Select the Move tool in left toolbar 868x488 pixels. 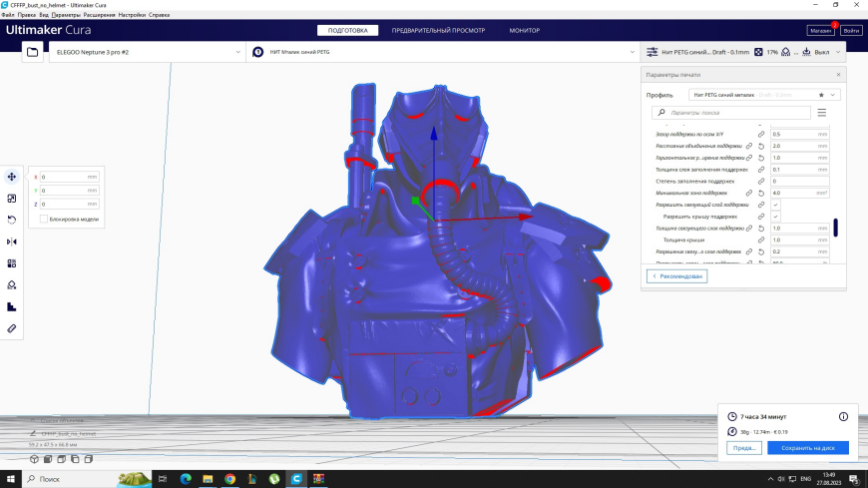coord(12,177)
